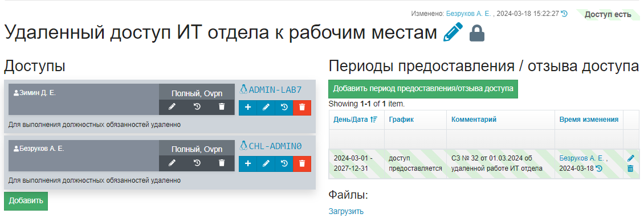The image size is (644, 222).
Task: Click Добавить период предоставления/отзыва доступа
Action: [423, 89]
